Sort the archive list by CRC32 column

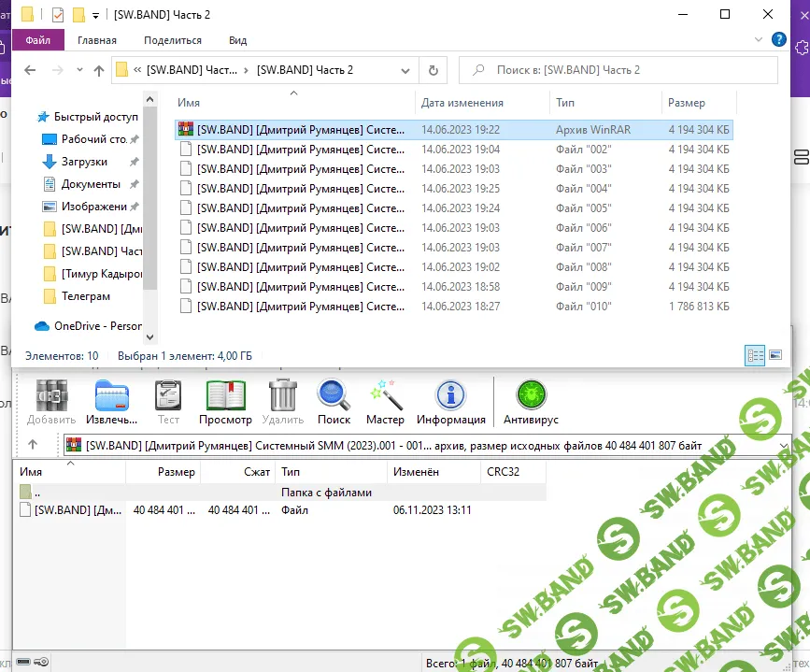pos(504,472)
